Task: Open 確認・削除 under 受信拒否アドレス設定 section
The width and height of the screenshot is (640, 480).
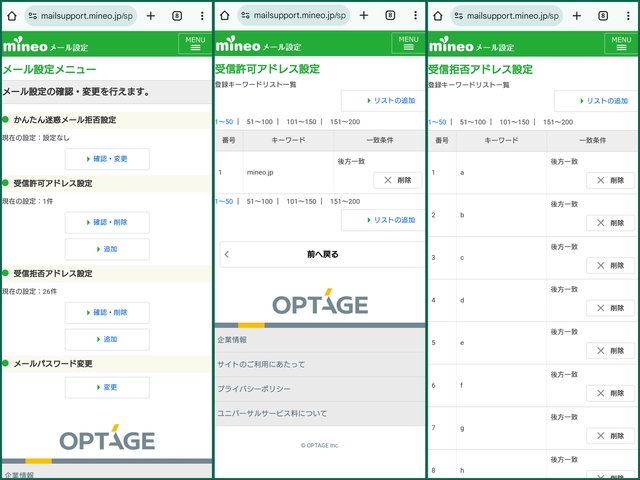Action: coord(107,313)
